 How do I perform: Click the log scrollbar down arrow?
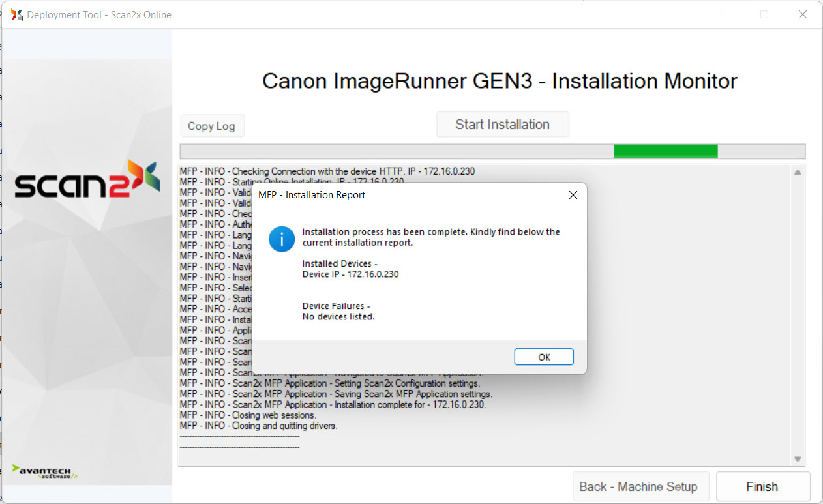tap(797, 459)
